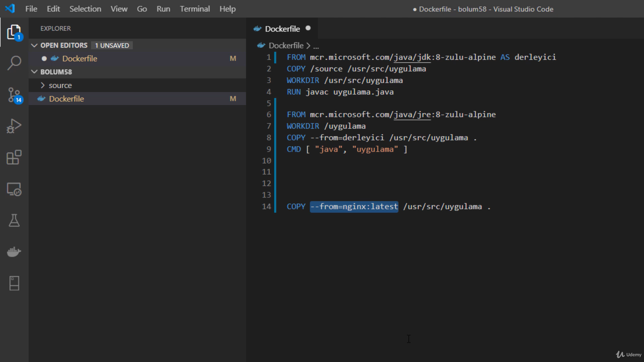Open the Run and Debug icon
The height and width of the screenshot is (362, 644).
(14, 126)
